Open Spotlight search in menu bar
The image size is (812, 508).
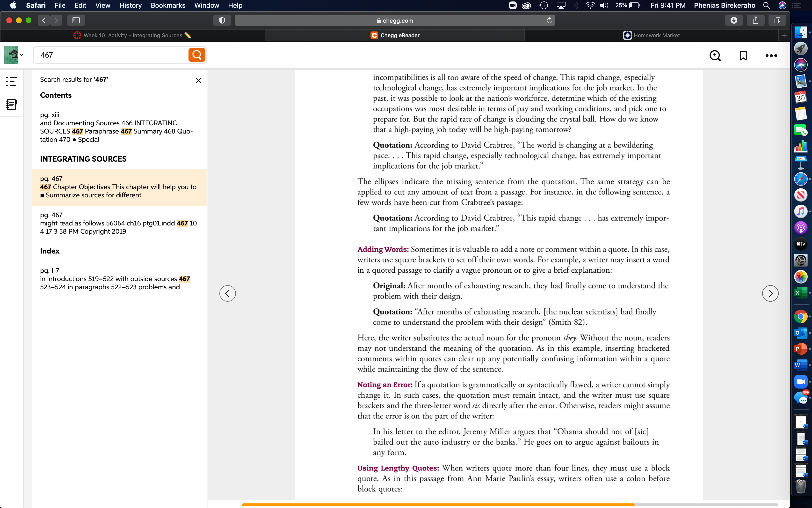tap(766, 5)
